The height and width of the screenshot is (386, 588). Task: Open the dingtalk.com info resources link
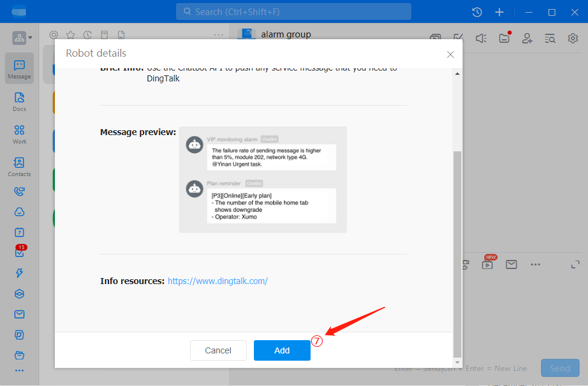pos(217,281)
